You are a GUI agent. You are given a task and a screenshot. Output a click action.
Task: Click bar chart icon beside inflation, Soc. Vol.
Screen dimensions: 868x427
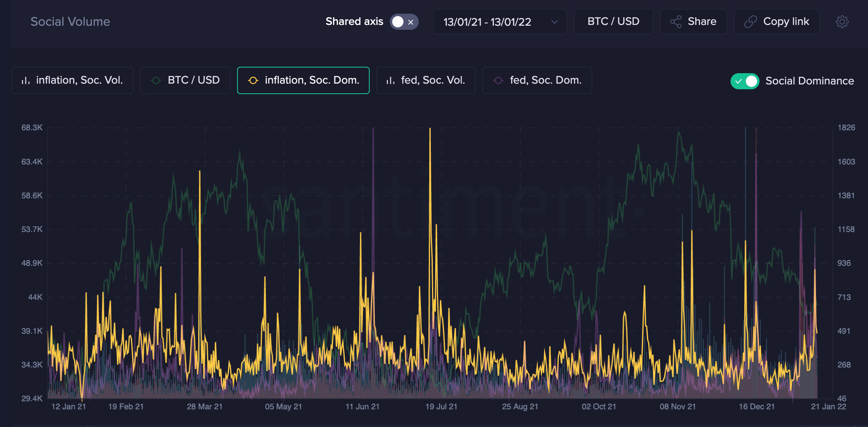(x=26, y=80)
